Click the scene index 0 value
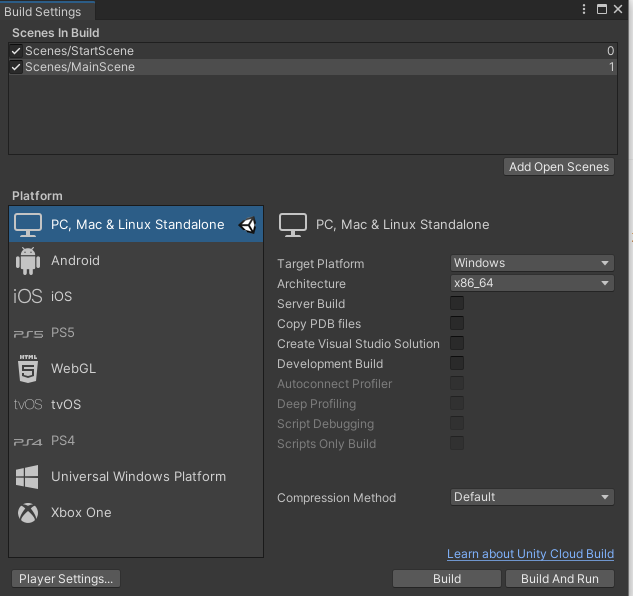This screenshot has height=596, width=633. point(610,51)
